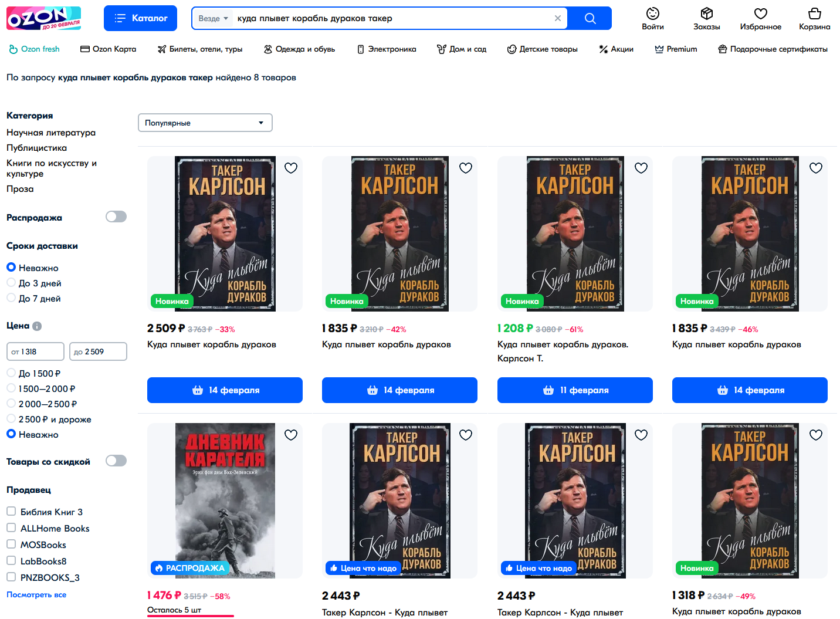Open the Дневник карателя book cover

coord(225,500)
